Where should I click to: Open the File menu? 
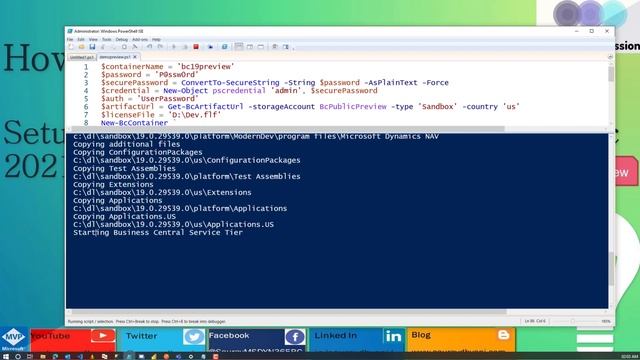[x=70, y=40]
